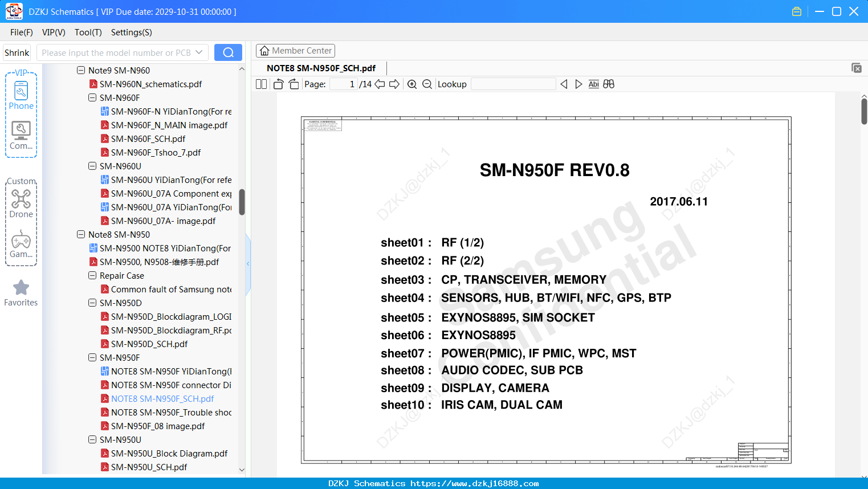Image resolution: width=868 pixels, height=489 pixels.
Task: Click tree panel scroll-down arrow
Action: 242,470
